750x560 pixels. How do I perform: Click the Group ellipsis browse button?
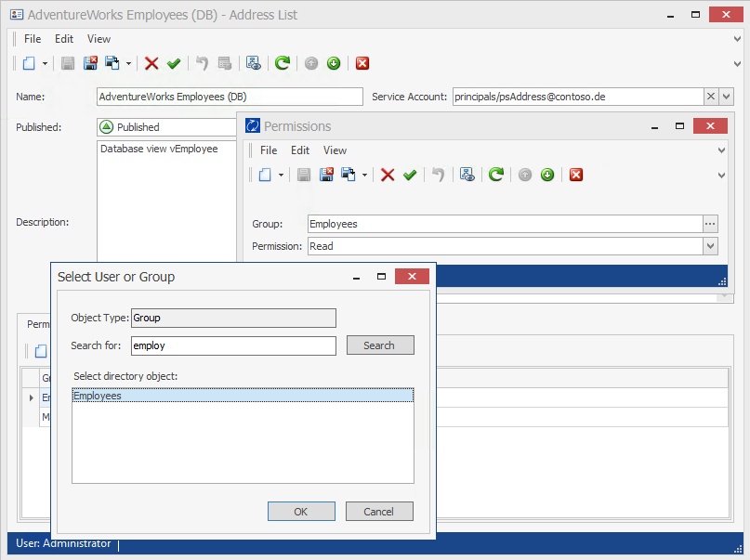coord(710,224)
